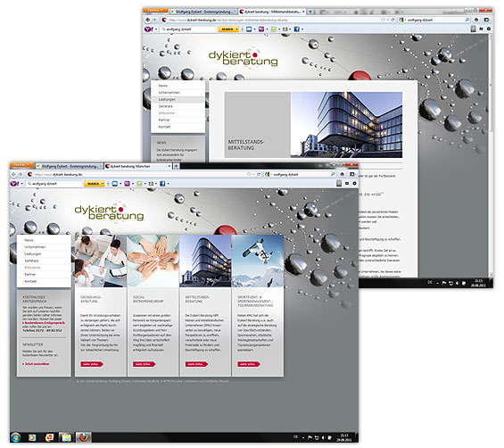This screenshot has width=504, height=448.
Task: Click the snowboarder thumbnail image
Action: click(x=258, y=261)
